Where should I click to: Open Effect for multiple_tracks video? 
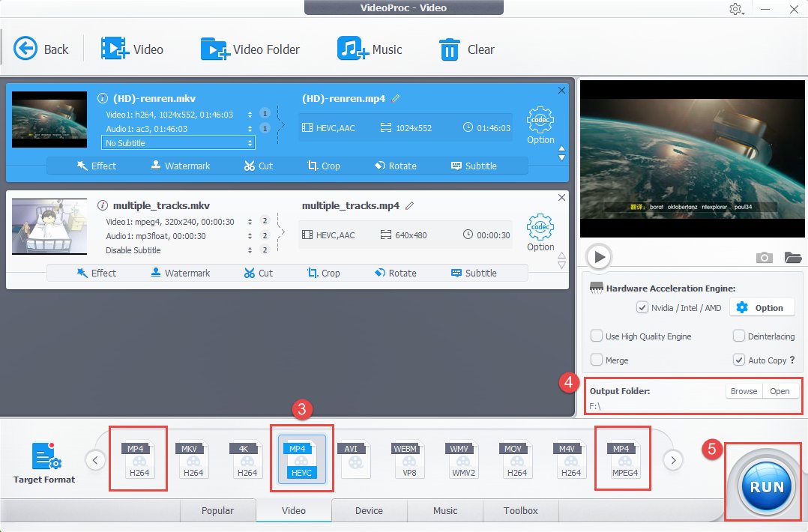coord(97,273)
